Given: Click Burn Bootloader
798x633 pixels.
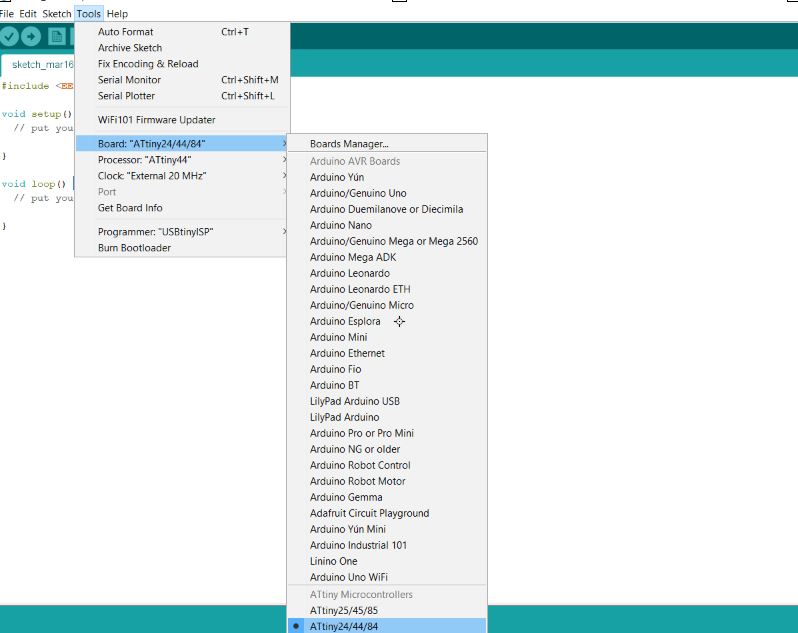Looking at the screenshot, I should click(182, 248).
